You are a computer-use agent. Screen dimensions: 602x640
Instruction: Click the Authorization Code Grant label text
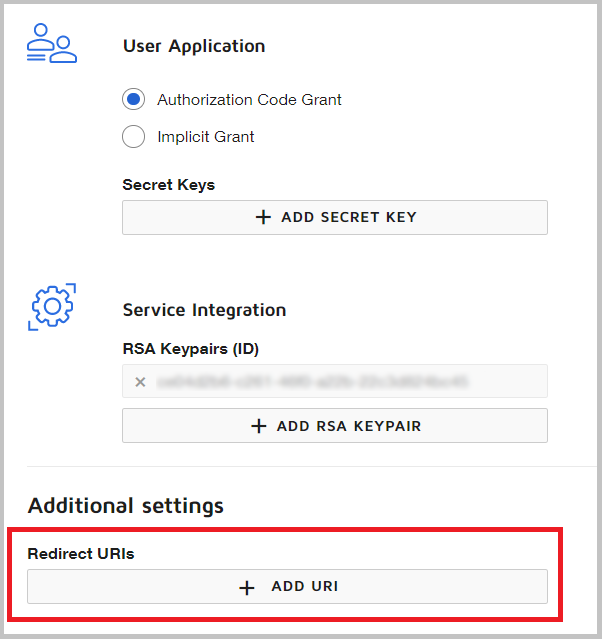(249, 100)
